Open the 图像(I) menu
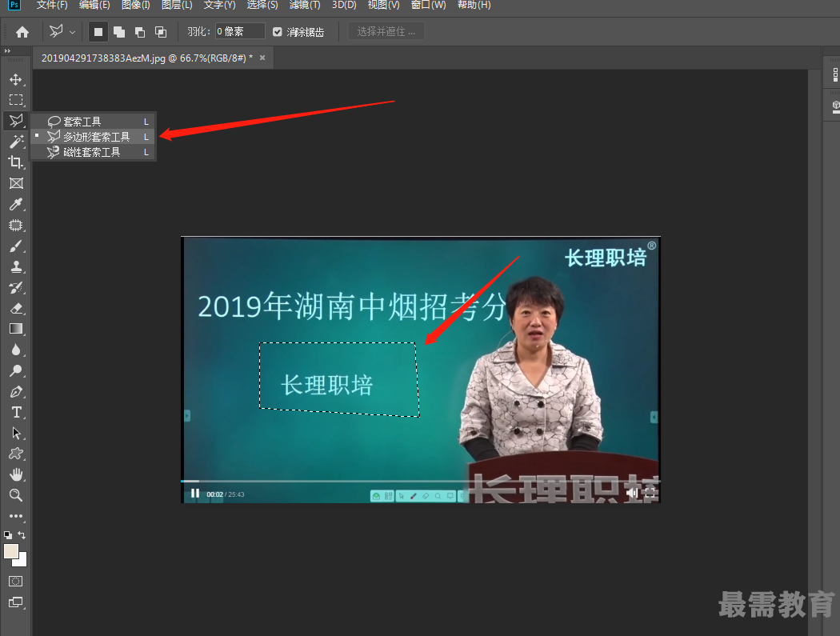This screenshot has width=840, height=636. pyautogui.click(x=136, y=5)
